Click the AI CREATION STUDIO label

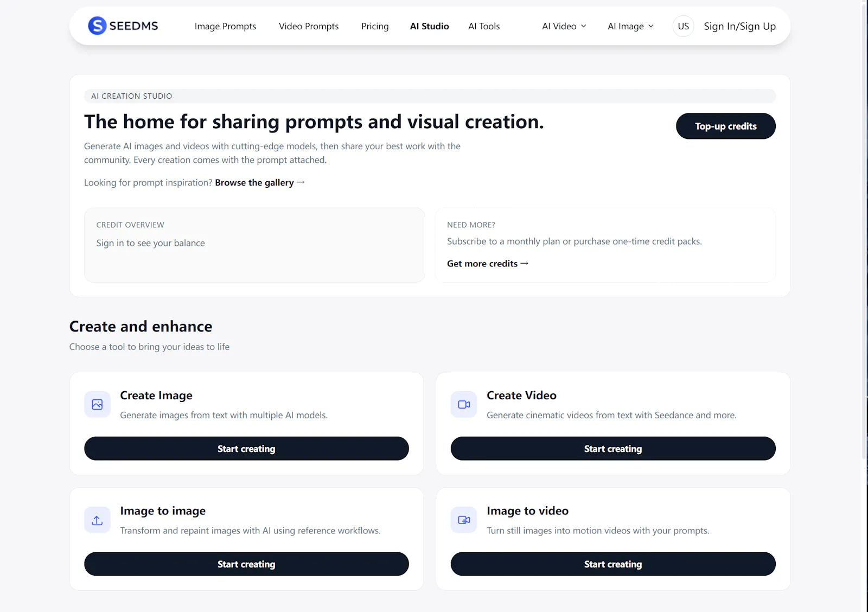pos(131,96)
